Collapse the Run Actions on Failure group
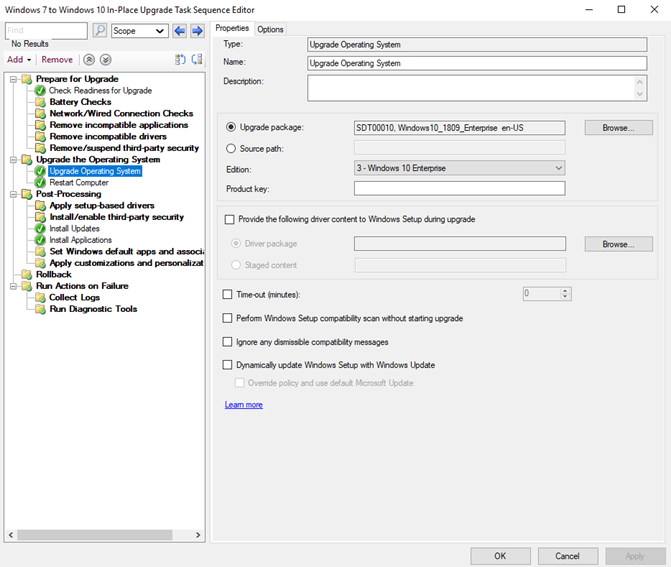The width and height of the screenshot is (671, 567). coord(13,286)
